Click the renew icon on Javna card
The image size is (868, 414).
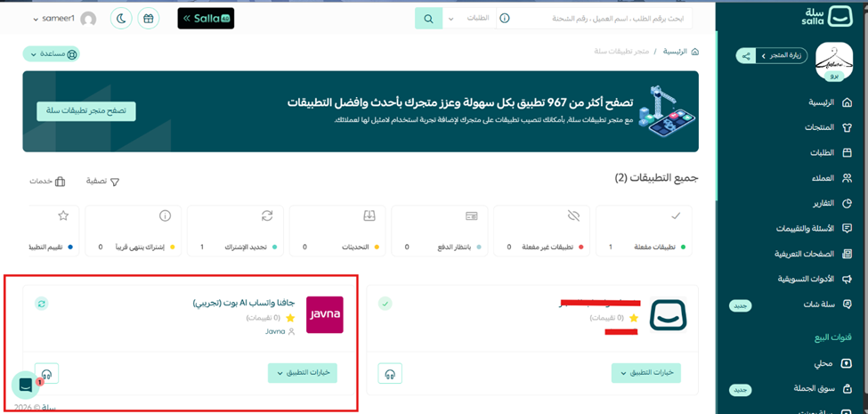point(42,304)
